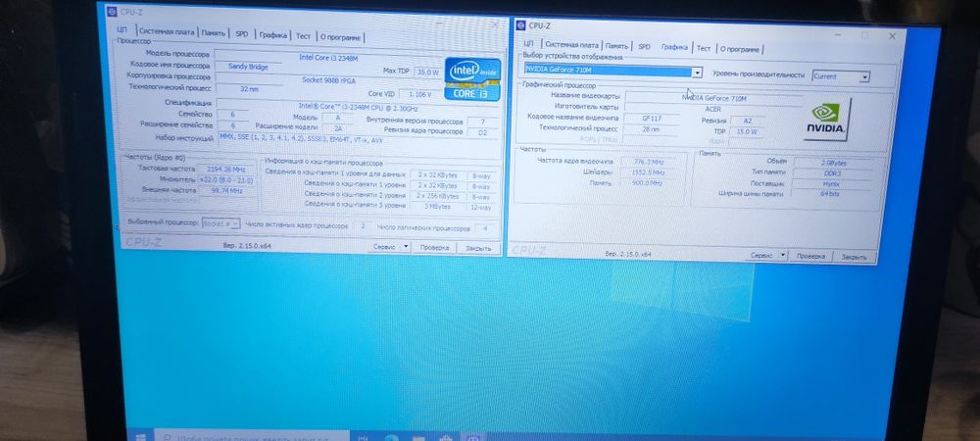Image resolution: width=980 pixels, height=441 pixels.
Task: Click the 64 bits bus width value
Action: [x=831, y=195]
